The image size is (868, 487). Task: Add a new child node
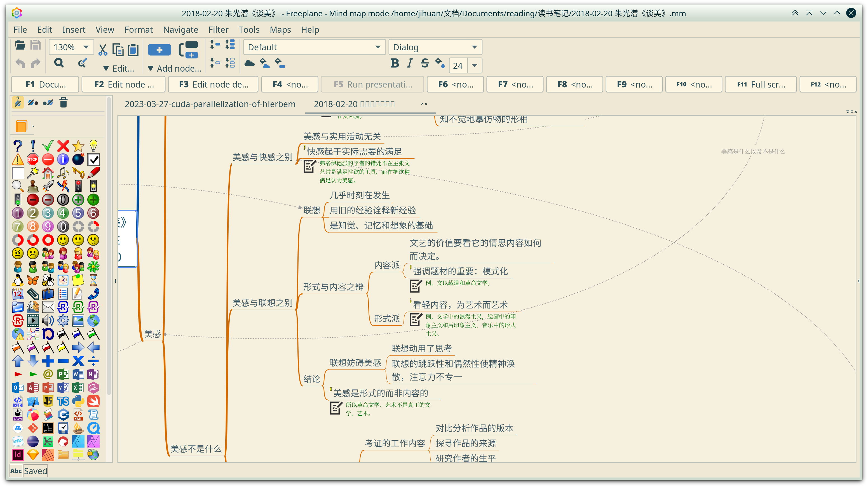coord(159,50)
